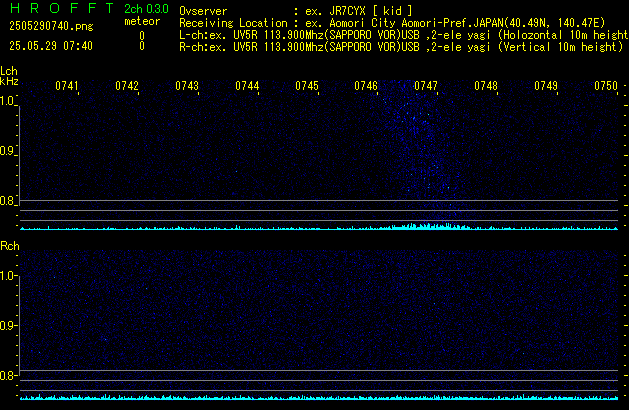Click the meteor echo cluster in Lch spectrogram
The image size is (629, 410).
pos(421,148)
